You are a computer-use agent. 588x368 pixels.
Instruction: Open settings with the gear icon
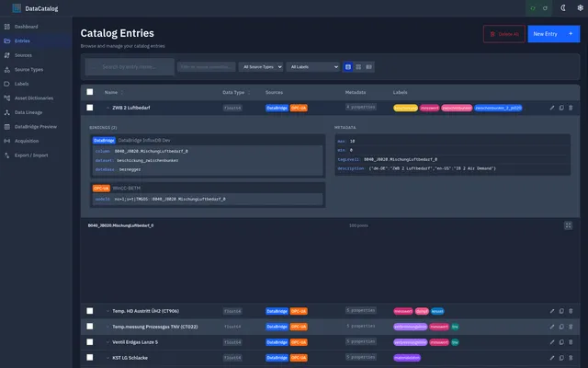tap(580, 8)
